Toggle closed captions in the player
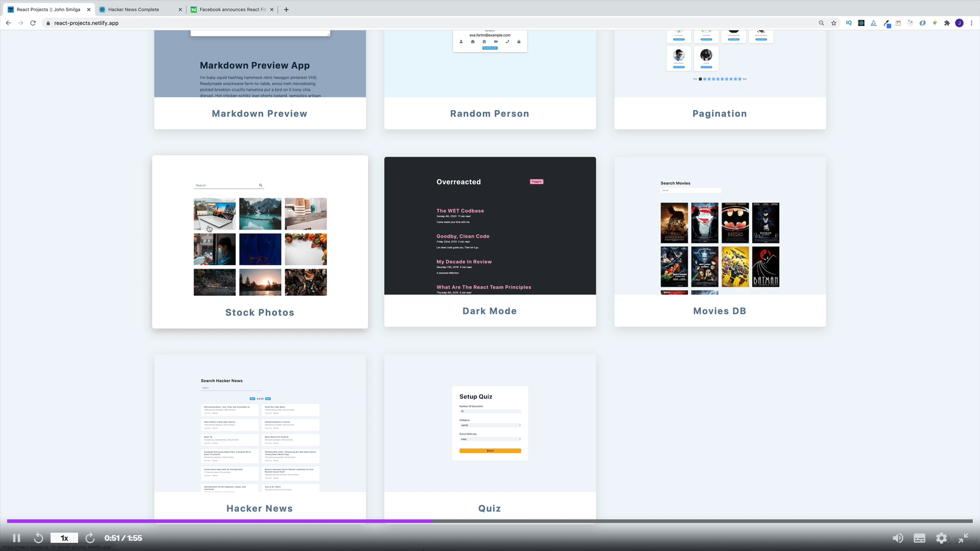Viewport: 980px width, 551px height. 919,538
